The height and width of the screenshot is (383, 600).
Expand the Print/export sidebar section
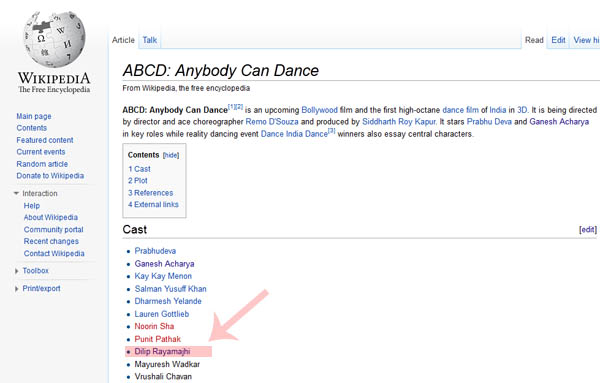[41, 288]
